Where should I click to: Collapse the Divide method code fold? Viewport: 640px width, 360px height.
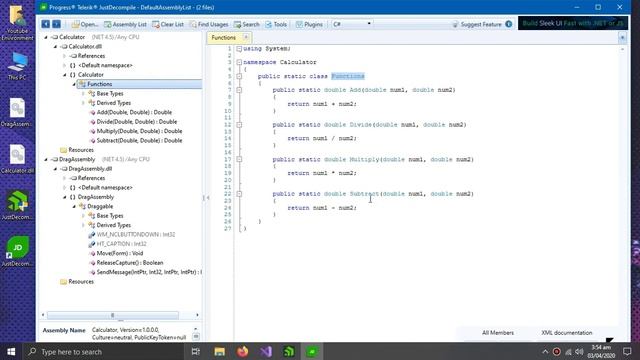(239, 124)
